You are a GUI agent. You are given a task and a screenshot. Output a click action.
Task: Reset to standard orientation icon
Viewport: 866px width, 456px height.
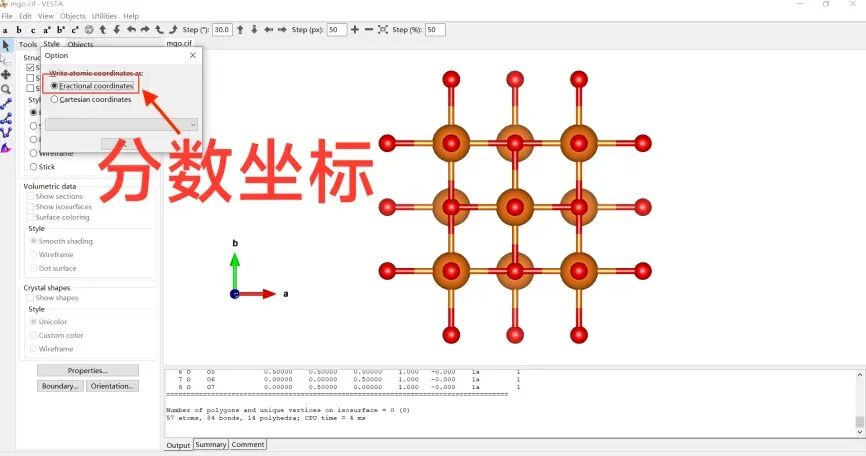(x=89, y=30)
